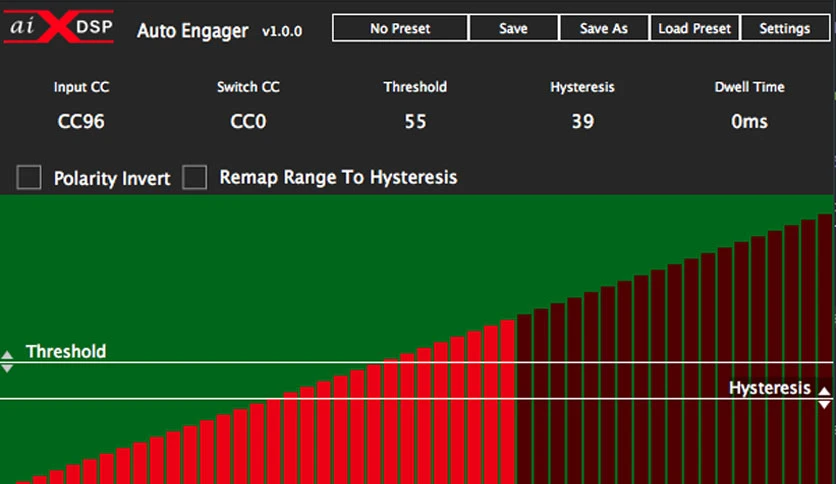This screenshot has height=484, width=836.
Task: Open the Settings menu
Action: pos(784,28)
